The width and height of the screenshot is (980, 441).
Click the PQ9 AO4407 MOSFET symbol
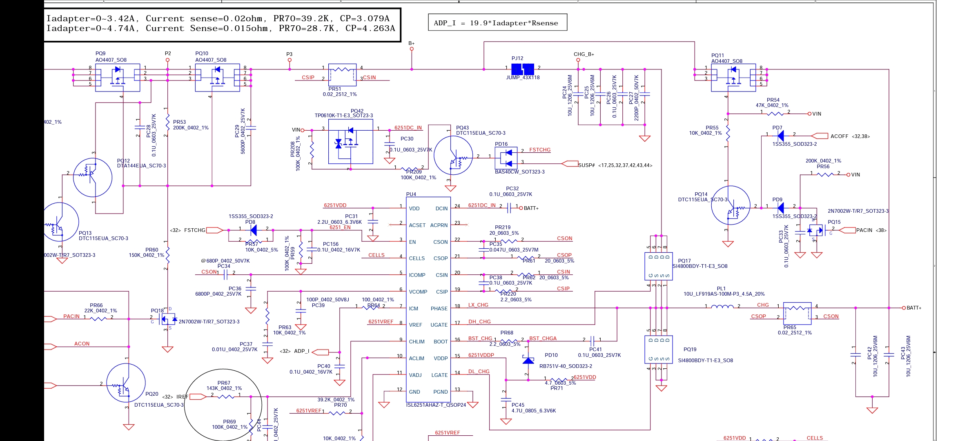(118, 77)
